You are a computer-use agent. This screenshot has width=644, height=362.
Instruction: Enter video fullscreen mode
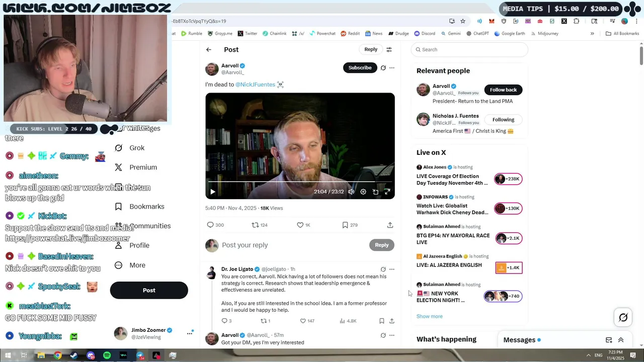(x=387, y=192)
